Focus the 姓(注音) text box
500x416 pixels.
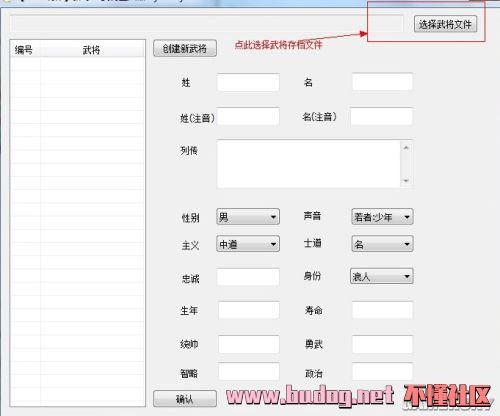pyautogui.click(x=248, y=116)
